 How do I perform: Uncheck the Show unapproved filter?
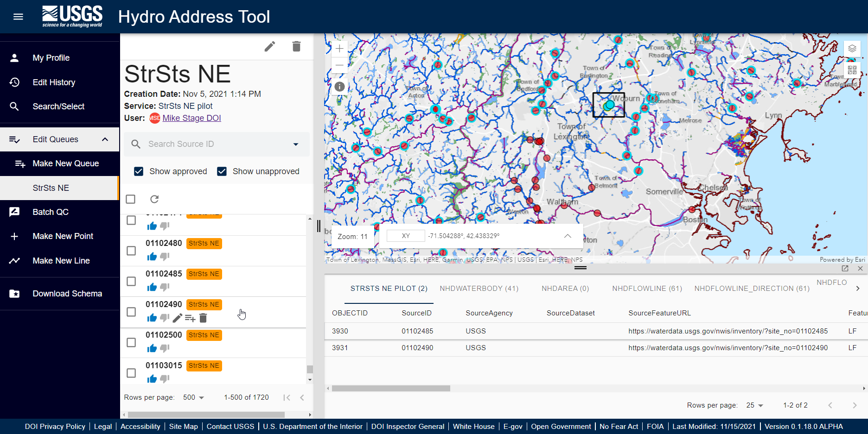(222, 171)
